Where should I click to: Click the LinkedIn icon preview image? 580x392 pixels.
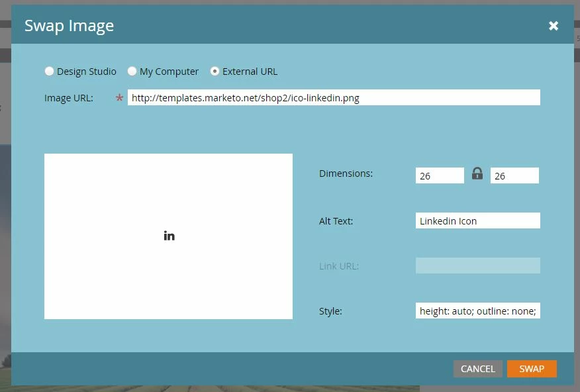pos(169,236)
